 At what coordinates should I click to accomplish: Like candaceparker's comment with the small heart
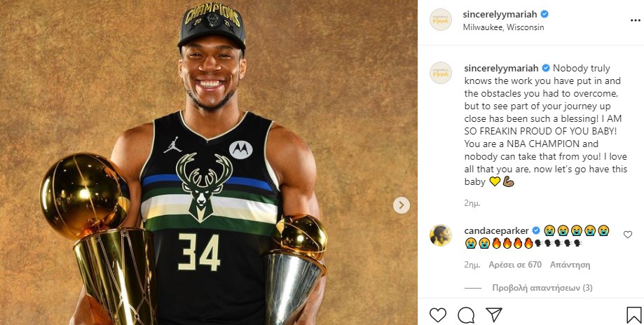coord(628,235)
